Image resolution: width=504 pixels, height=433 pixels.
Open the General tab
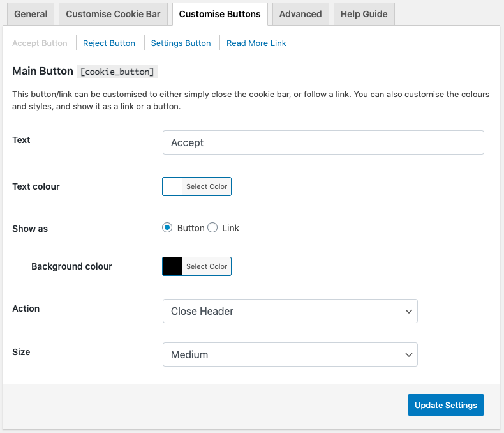pyautogui.click(x=31, y=14)
